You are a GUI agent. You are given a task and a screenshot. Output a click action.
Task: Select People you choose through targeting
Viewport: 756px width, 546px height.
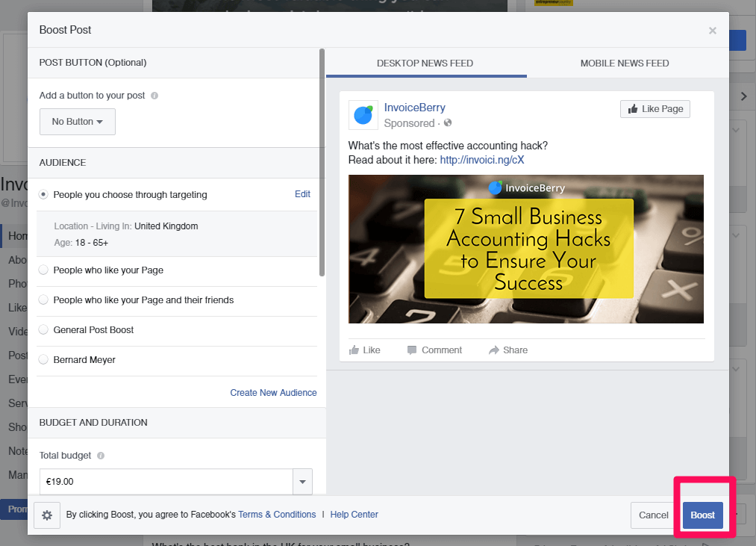coord(43,194)
